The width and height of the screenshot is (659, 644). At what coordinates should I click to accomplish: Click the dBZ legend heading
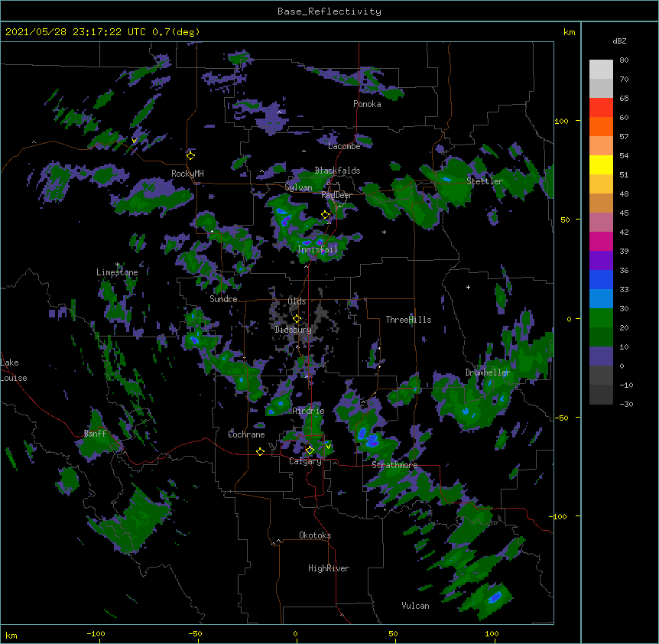(619, 41)
